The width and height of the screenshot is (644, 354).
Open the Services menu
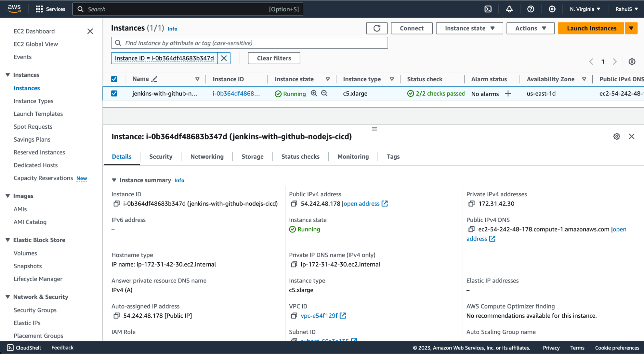point(50,9)
